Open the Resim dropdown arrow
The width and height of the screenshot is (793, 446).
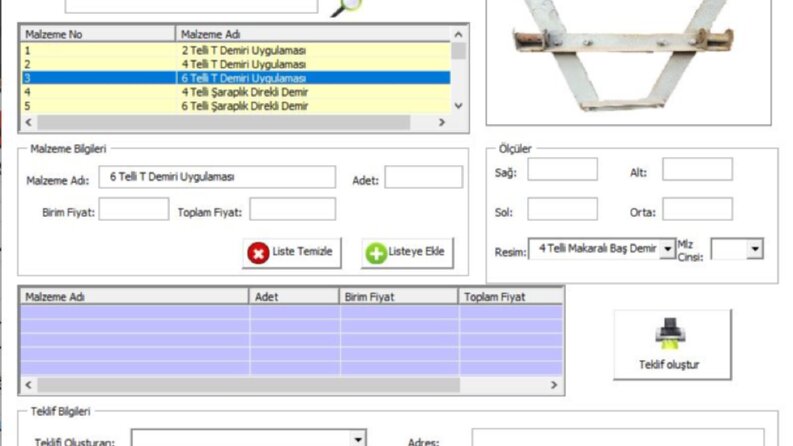click(x=668, y=249)
